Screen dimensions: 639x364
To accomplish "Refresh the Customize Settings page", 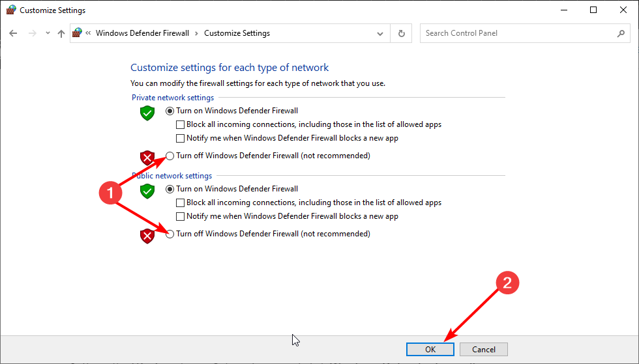I will (x=402, y=33).
